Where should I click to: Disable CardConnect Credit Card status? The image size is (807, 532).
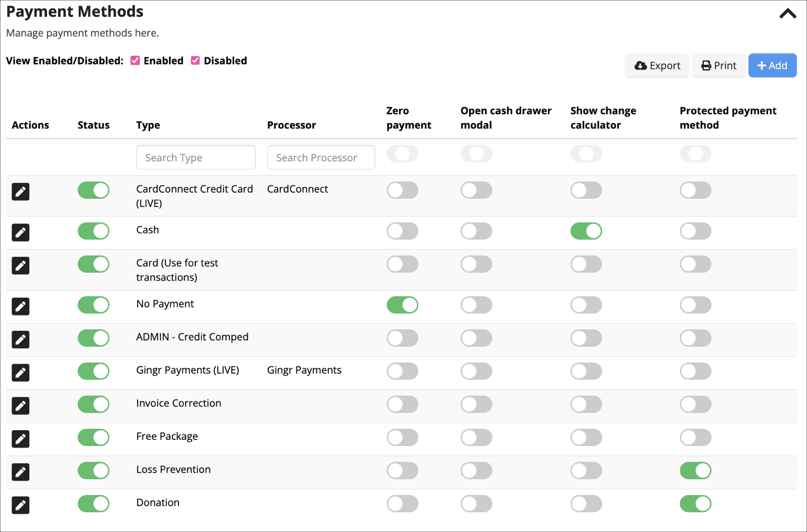(94, 190)
